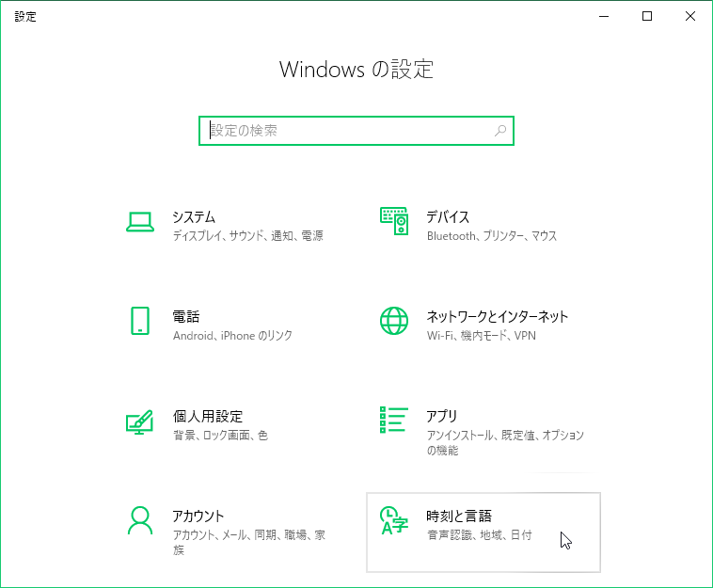Click description Bluetooth、プリンター、マウス

[x=492, y=235]
